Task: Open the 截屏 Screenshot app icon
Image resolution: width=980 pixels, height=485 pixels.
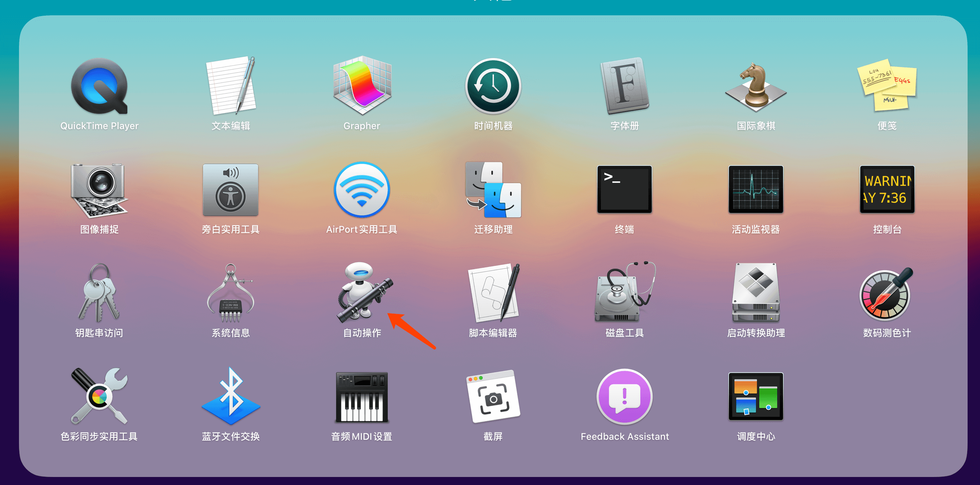Action: 493,396
